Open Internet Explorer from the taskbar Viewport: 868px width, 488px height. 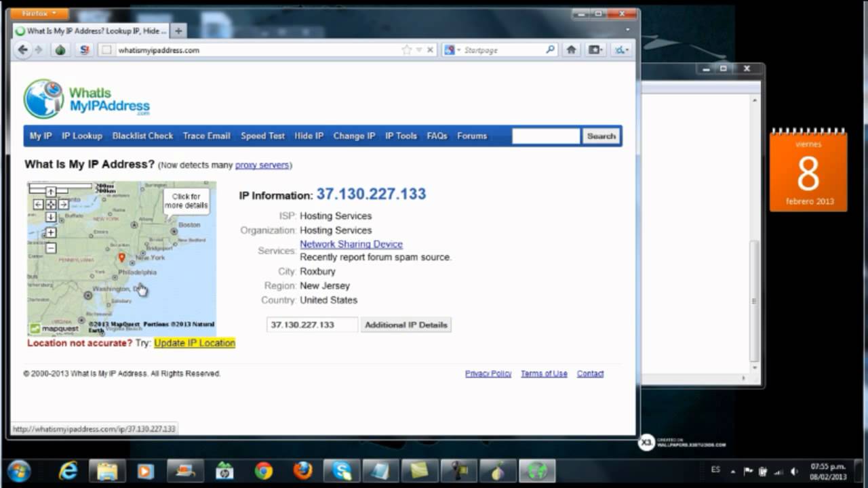pyautogui.click(x=68, y=470)
